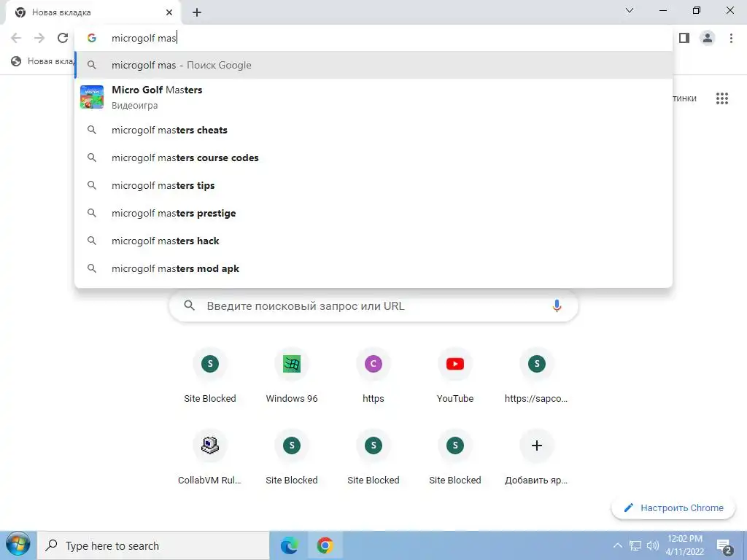Click the Новая вкладка bookmark

pos(42,61)
